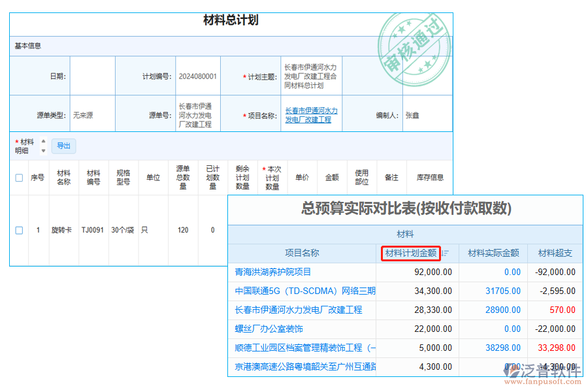Check the checkbox for material 旋转卡
The image size is (588, 392).
click(18, 230)
